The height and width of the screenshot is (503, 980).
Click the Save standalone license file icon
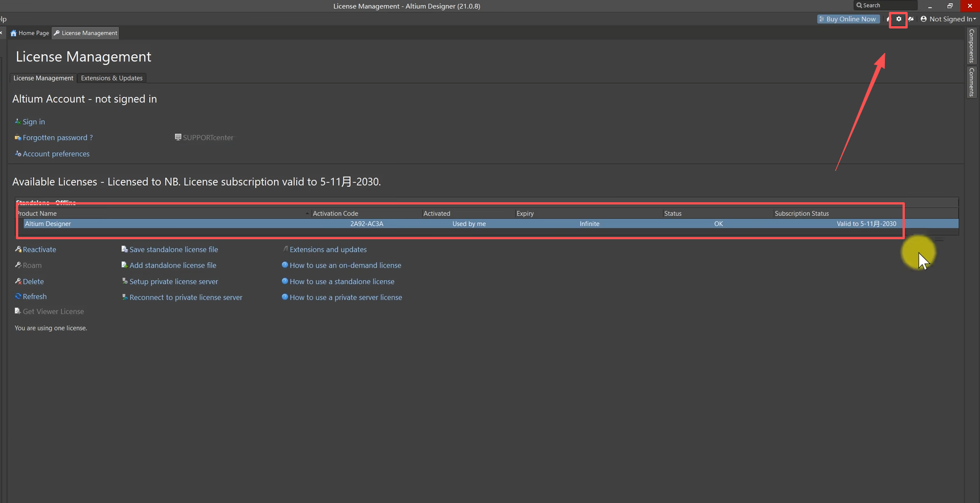(x=124, y=250)
